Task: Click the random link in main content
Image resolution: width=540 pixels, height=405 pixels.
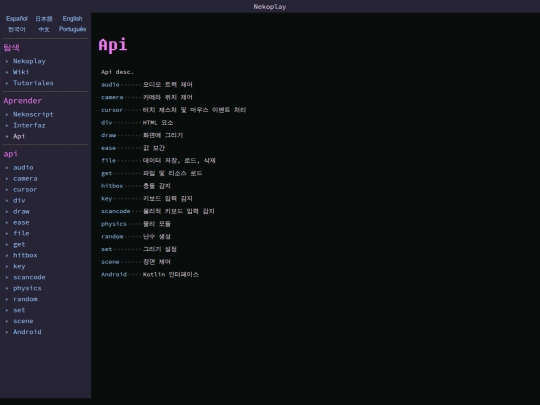Action: (112, 237)
